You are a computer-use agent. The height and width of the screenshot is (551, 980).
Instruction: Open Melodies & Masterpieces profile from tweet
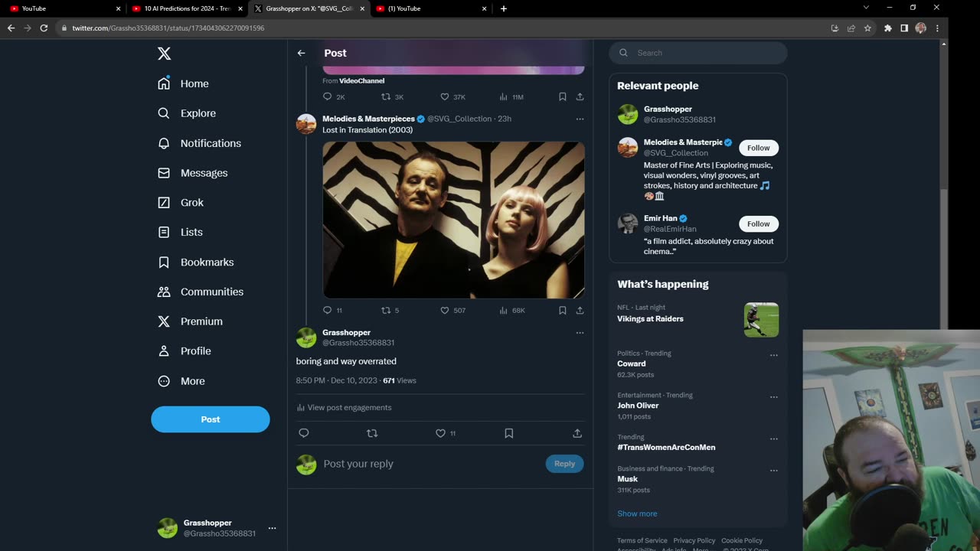pos(368,119)
